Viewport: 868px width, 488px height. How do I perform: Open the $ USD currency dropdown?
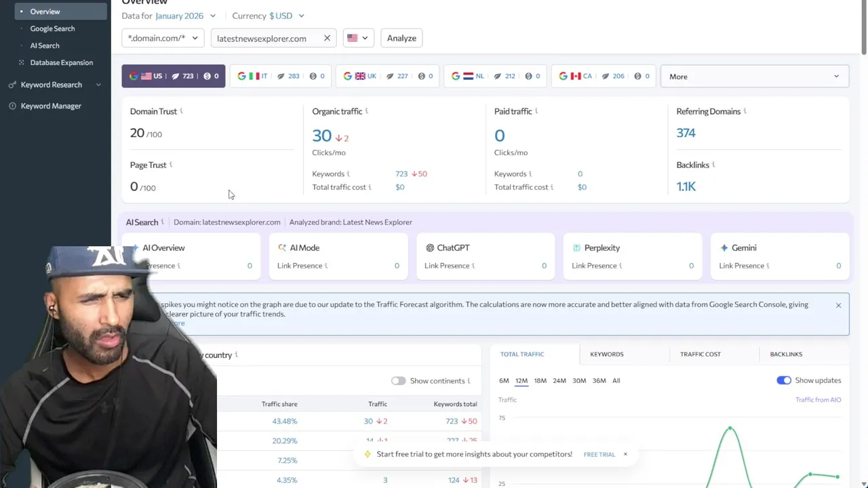[x=286, y=16]
